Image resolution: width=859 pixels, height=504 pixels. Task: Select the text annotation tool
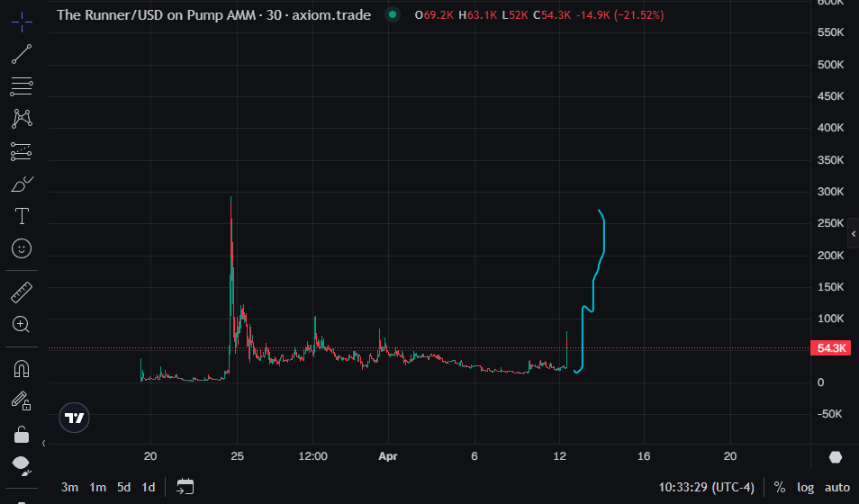(22, 216)
